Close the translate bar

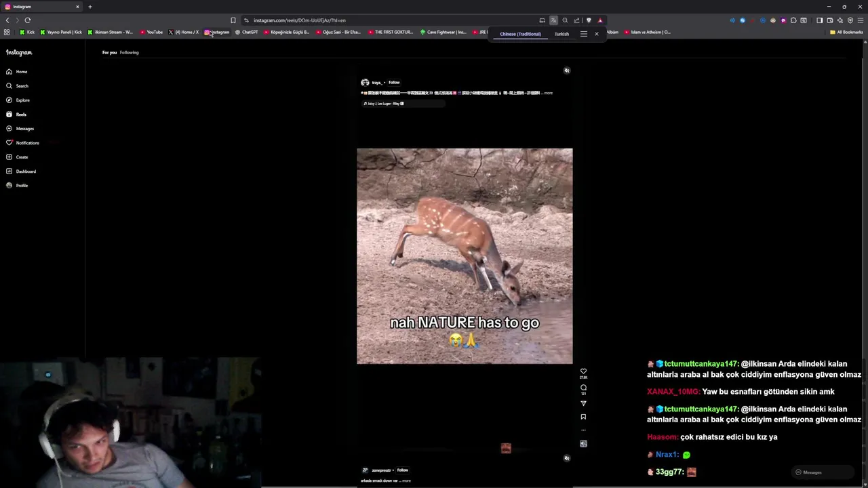point(597,34)
